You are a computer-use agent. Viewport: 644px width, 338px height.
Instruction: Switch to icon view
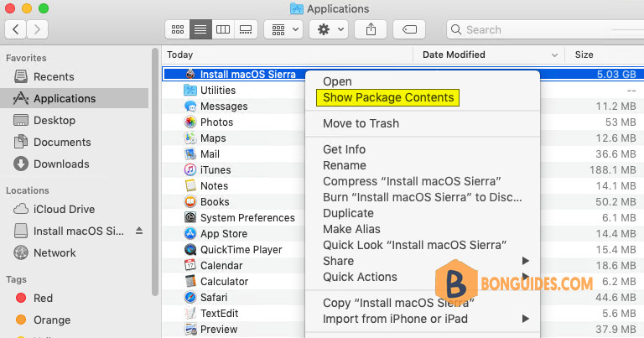coord(178,29)
